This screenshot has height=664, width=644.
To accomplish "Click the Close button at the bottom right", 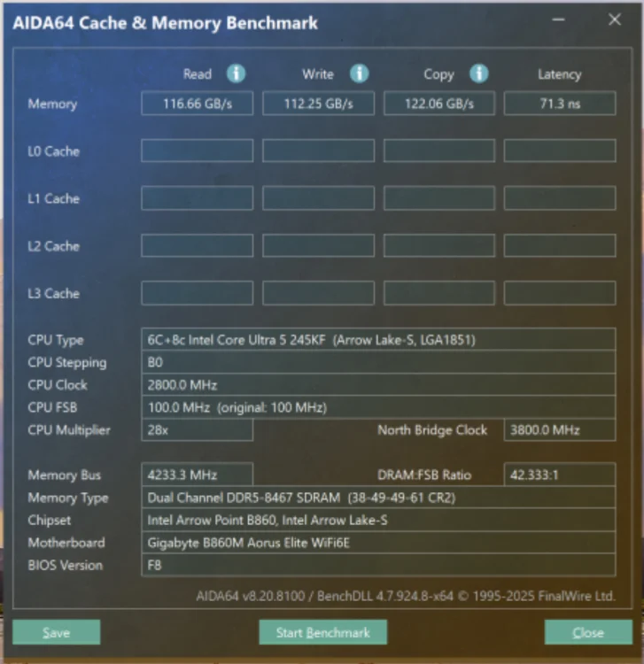I will click(x=588, y=632).
